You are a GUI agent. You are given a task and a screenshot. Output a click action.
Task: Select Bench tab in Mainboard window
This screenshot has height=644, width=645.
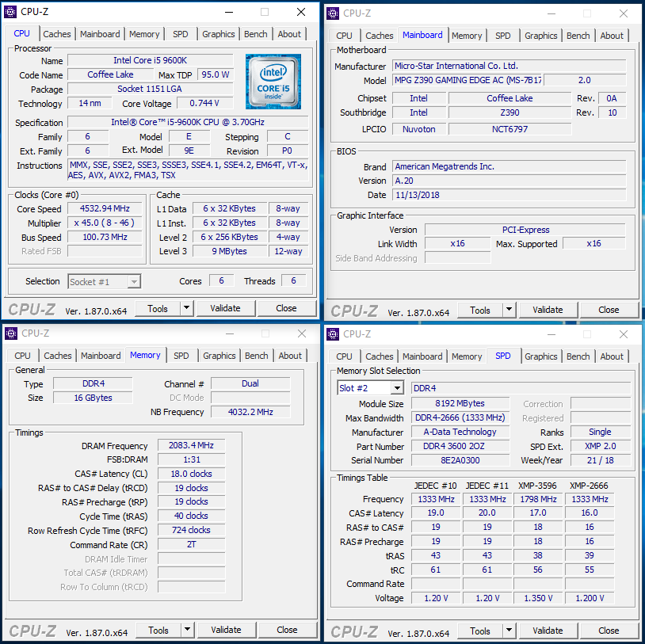click(x=578, y=36)
